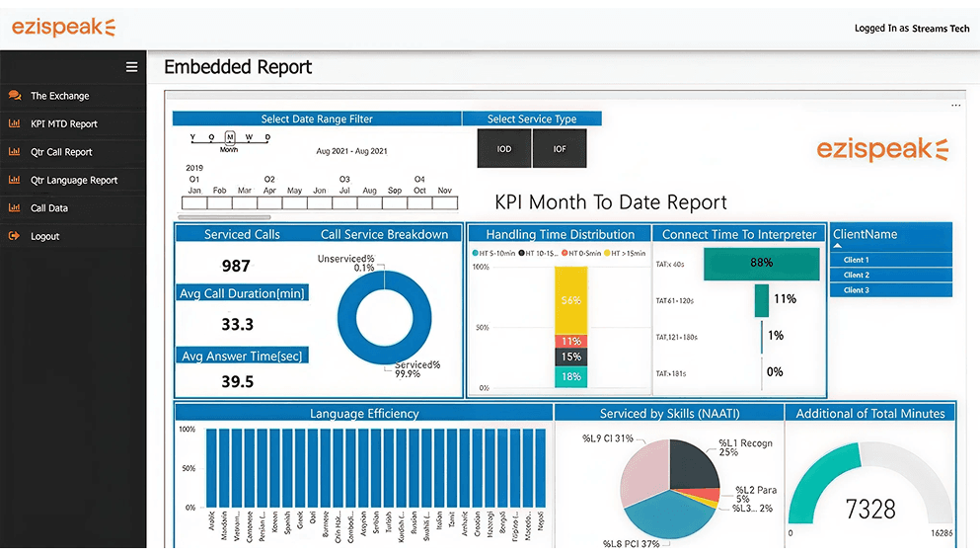Click the ezispeak logo in header
Viewport: 980px width, 556px height.
pyautogui.click(x=63, y=27)
